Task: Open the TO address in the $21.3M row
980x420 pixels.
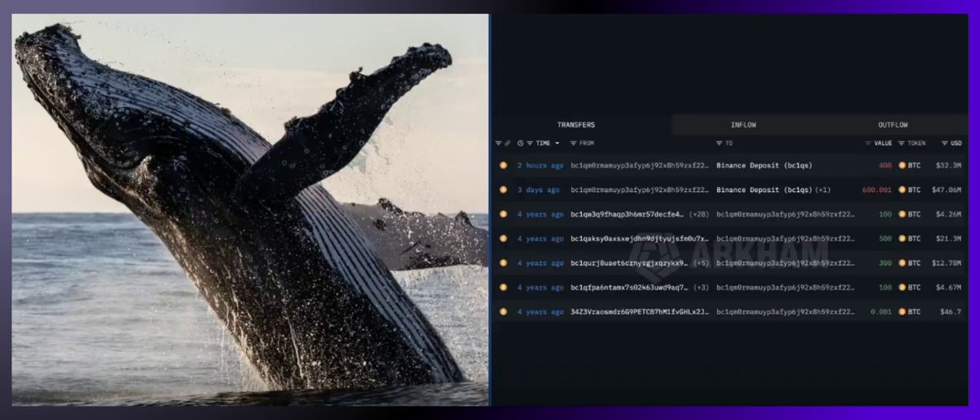Action: pyautogui.click(x=785, y=238)
